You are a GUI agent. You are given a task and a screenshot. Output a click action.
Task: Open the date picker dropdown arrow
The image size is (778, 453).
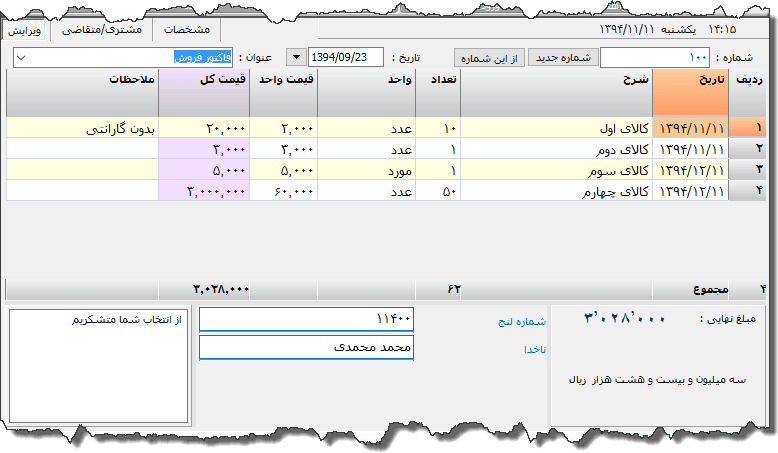pos(297,58)
